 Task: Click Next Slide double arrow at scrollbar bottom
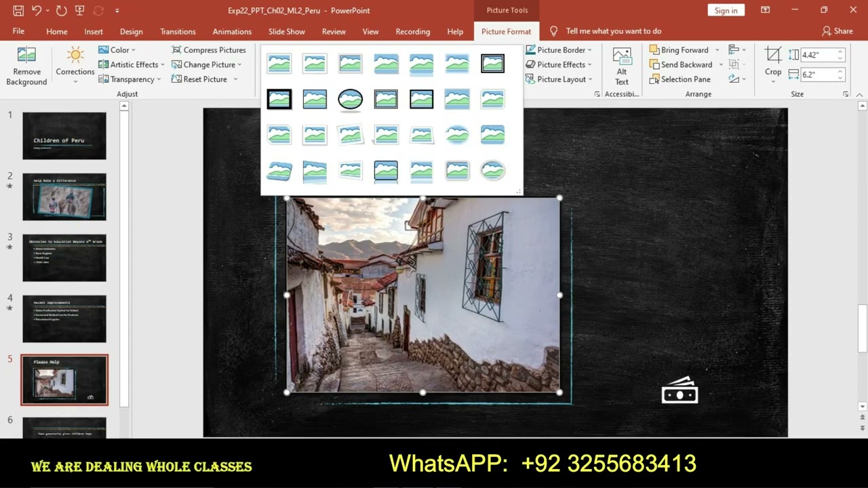(863, 428)
